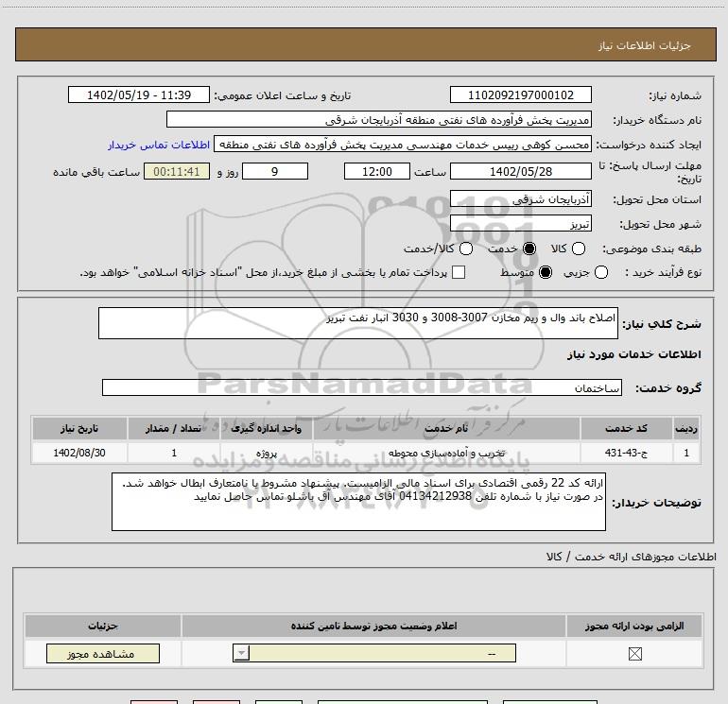Click the تعداد / مقدار column header
This screenshot has height=704, width=728.
click(174, 428)
